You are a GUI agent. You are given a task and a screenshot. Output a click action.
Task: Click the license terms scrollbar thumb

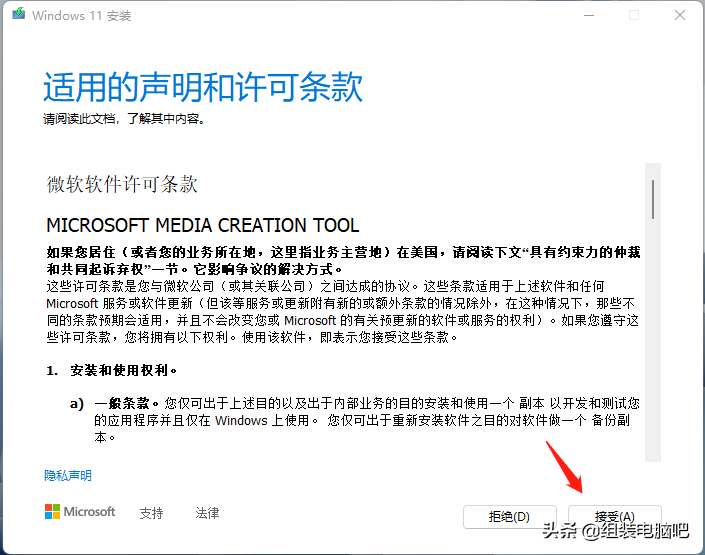[653, 200]
